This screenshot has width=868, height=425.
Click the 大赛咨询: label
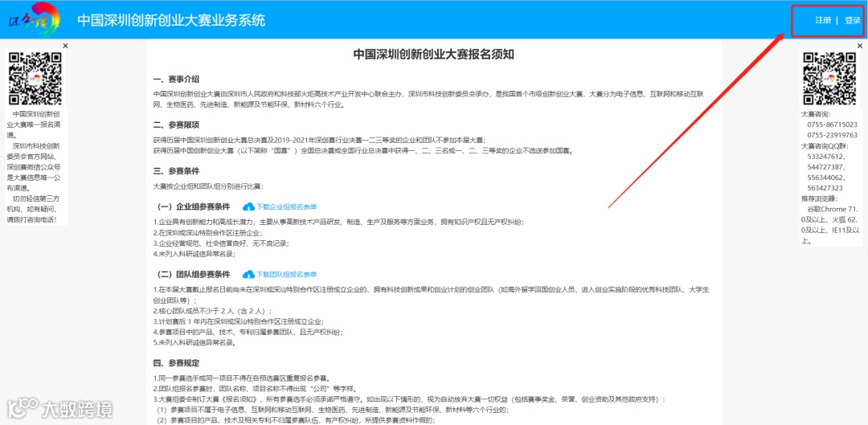[x=816, y=115]
